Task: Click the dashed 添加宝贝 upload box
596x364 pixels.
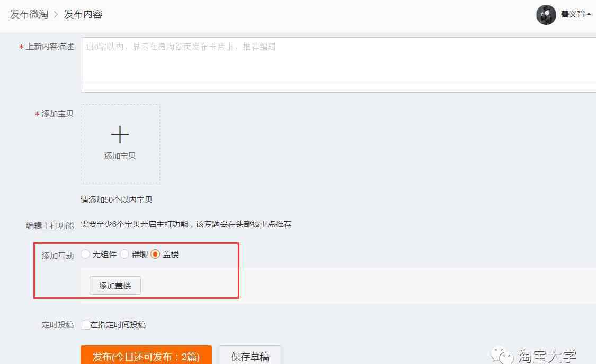Action: [x=120, y=144]
